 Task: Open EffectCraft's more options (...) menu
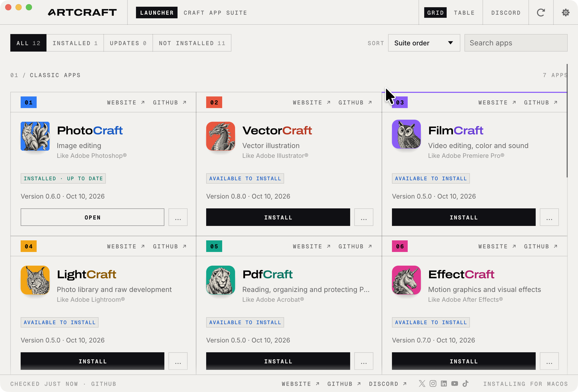(x=549, y=361)
